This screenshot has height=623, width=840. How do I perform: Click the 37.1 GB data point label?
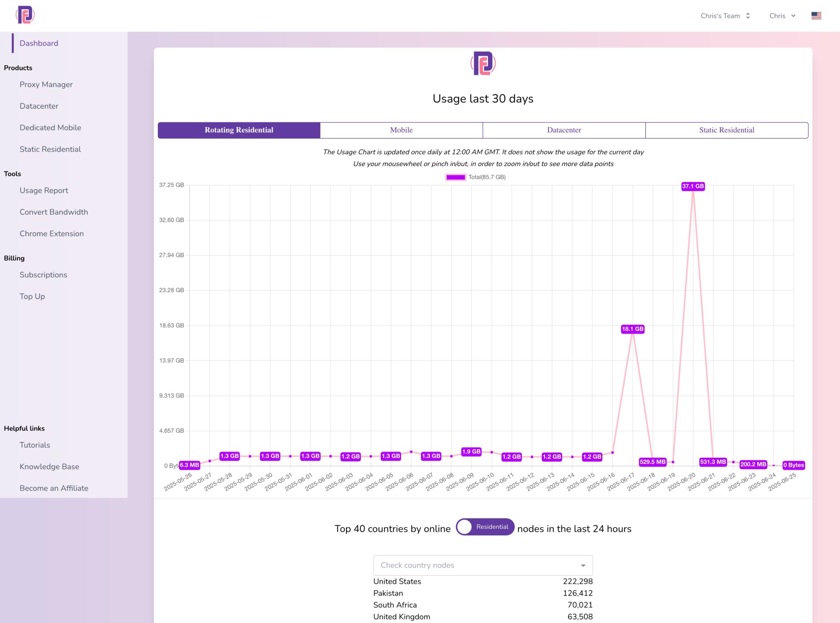(693, 186)
